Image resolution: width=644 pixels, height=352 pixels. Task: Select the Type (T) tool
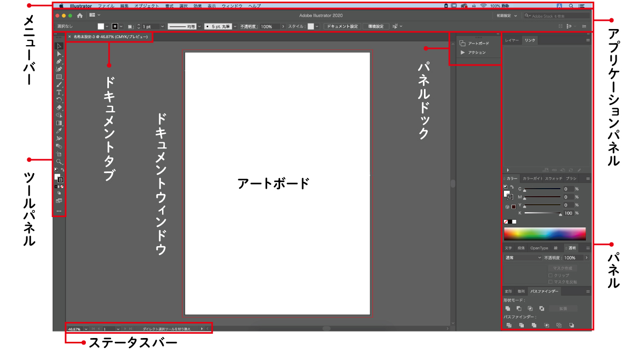click(x=59, y=92)
